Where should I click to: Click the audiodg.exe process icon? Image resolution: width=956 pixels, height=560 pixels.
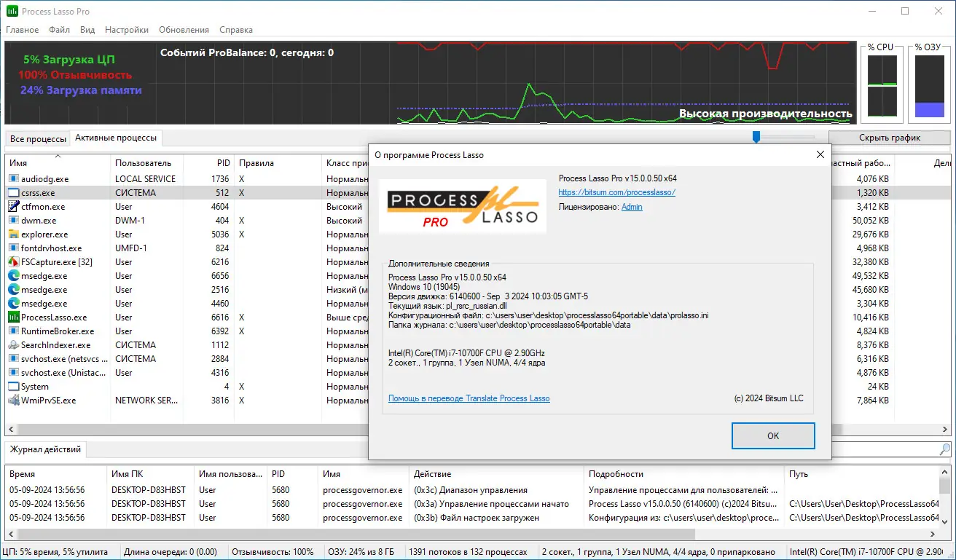point(14,178)
